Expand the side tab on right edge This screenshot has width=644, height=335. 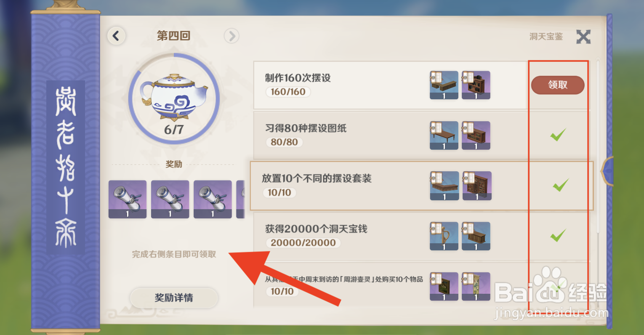tap(607, 170)
